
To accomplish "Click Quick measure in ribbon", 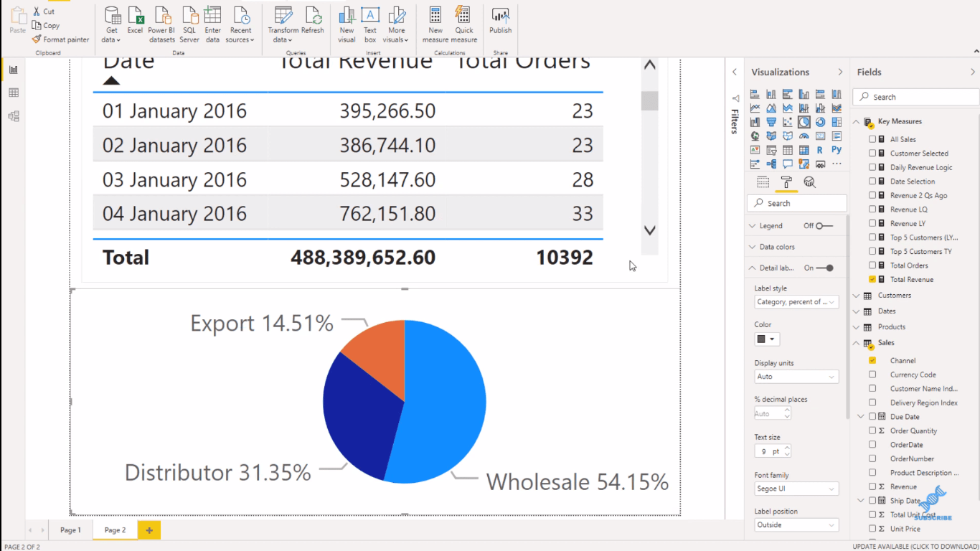I will coord(464,24).
